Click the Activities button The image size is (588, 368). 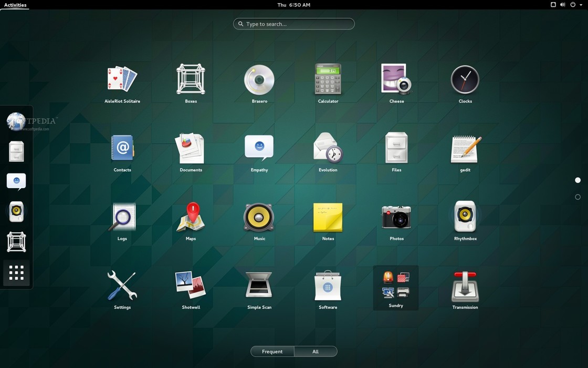15,5
